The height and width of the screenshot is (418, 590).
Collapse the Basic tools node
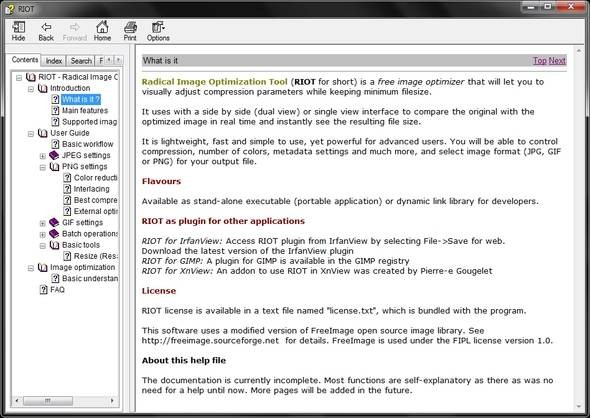click(43, 246)
